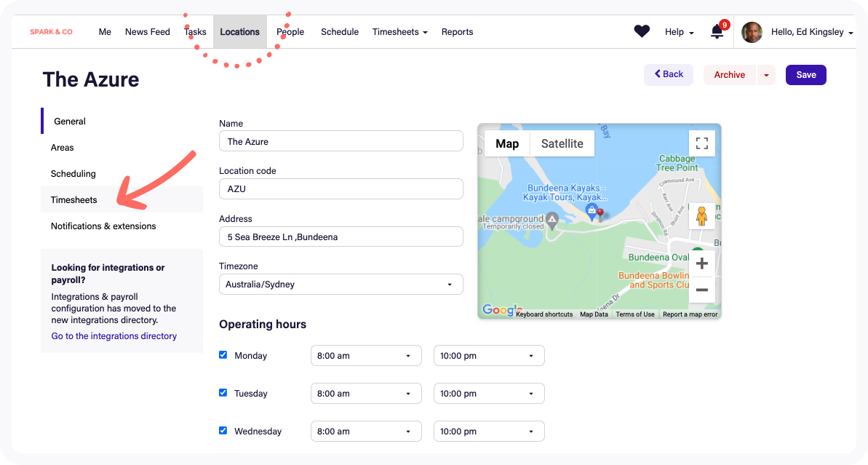The height and width of the screenshot is (465, 868).
Task: Click Ed Kingsley's profile avatar
Action: click(x=752, y=32)
